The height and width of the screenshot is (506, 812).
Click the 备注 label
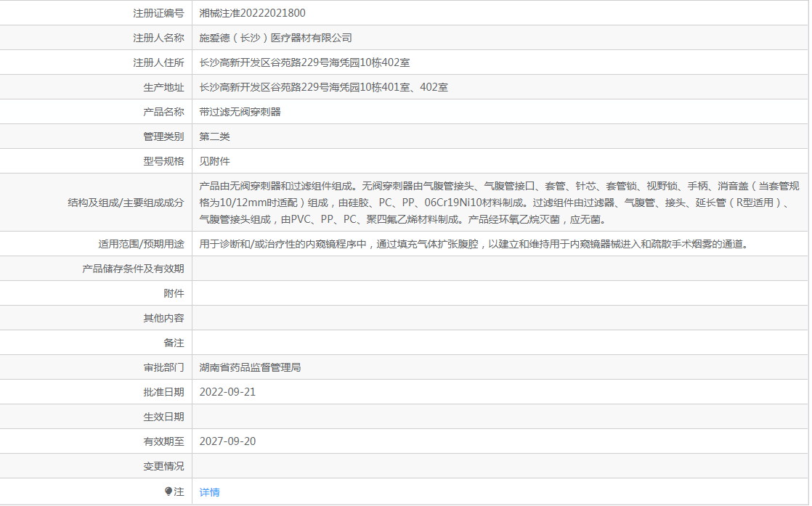[x=174, y=343]
